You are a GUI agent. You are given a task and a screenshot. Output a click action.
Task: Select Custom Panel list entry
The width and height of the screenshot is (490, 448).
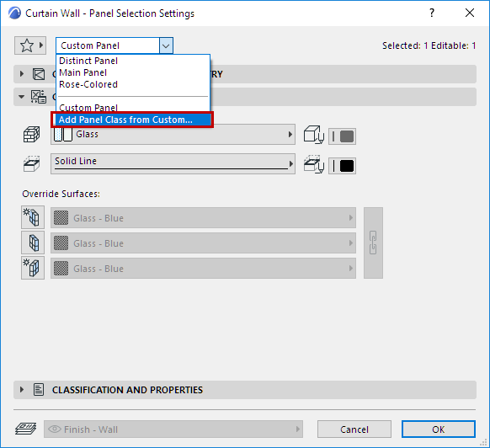pyautogui.click(x=88, y=108)
